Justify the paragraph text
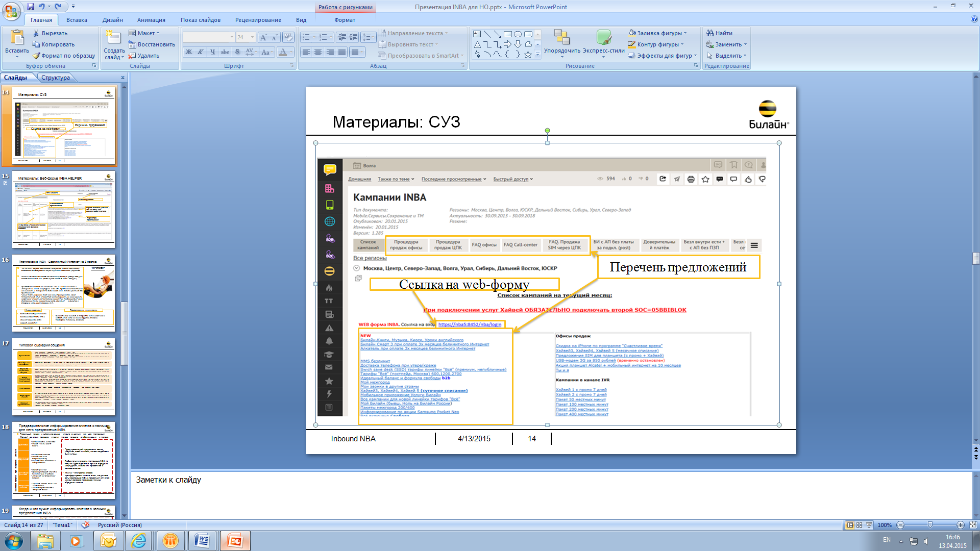The width and height of the screenshot is (980, 551). [x=342, y=52]
